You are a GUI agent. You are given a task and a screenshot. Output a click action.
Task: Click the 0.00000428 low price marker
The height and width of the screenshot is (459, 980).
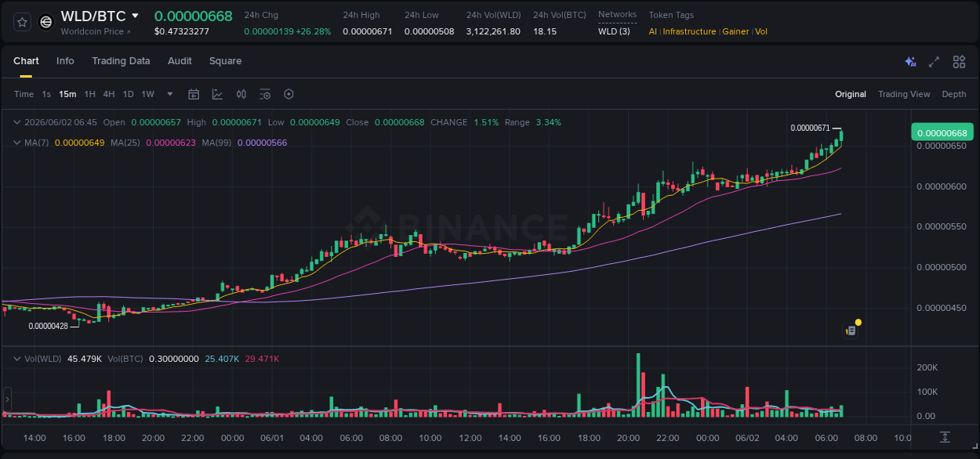(x=49, y=326)
